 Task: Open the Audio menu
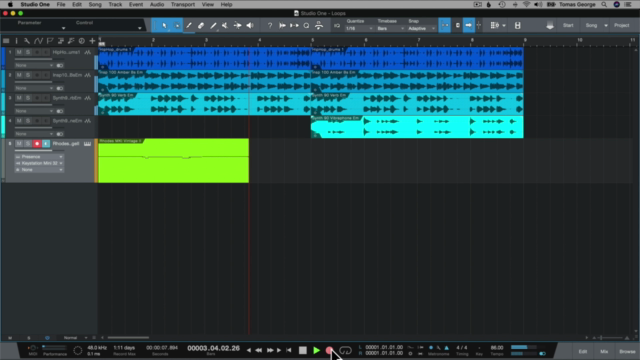(157, 4)
